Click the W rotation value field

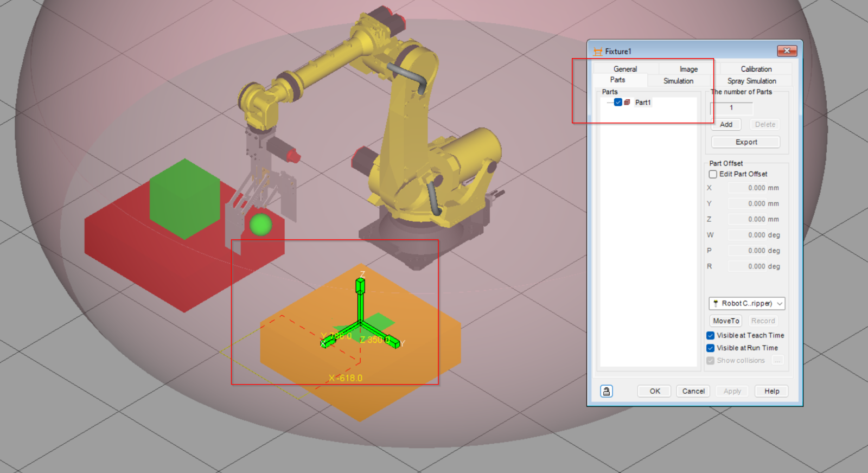coord(747,235)
